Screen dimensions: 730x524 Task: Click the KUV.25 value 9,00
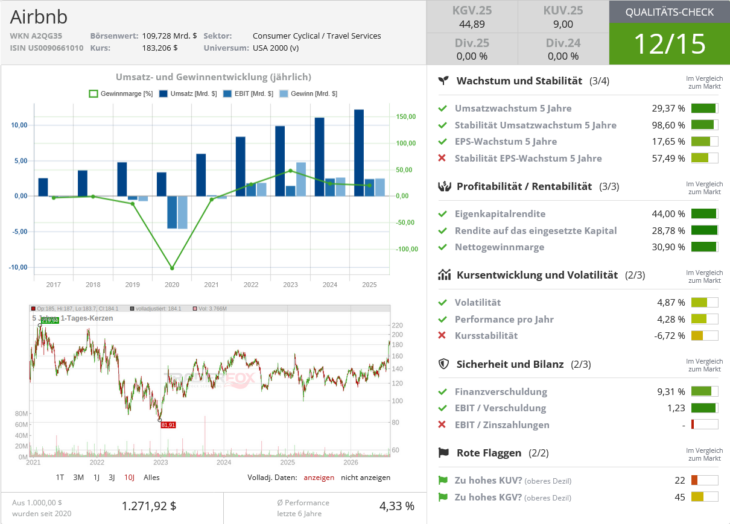pyautogui.click(x=563, y=24)
